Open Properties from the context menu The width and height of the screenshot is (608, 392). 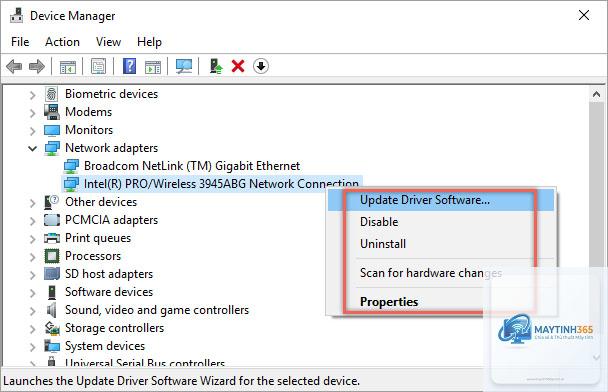[x=442, y=302]
